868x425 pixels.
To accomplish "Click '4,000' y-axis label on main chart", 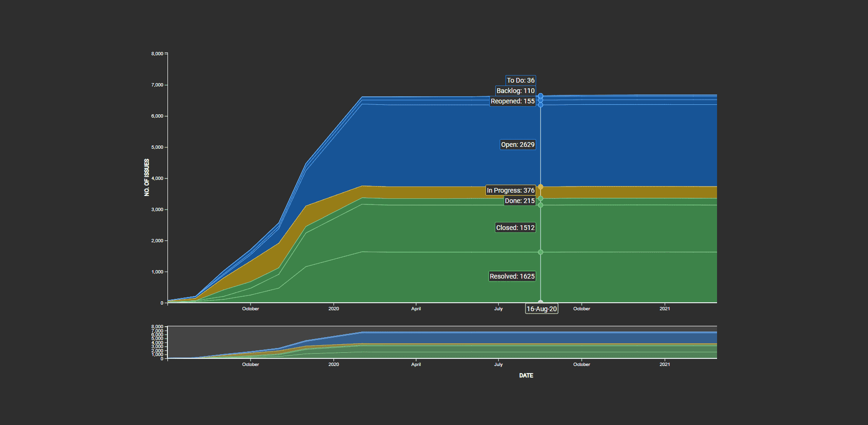I will 157,178.
